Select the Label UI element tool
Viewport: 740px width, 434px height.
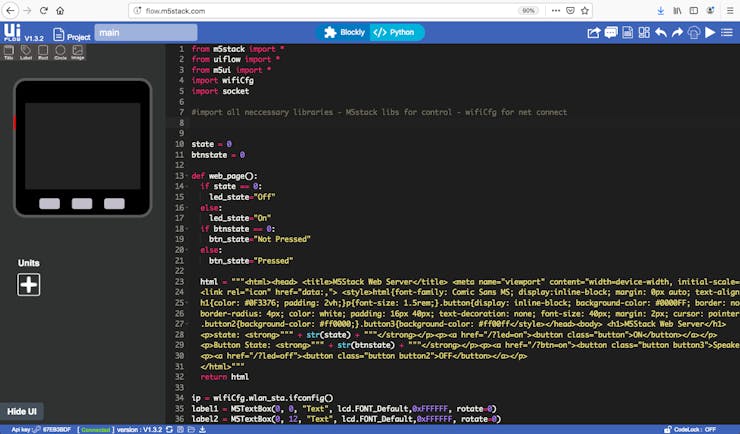(26, 52)
